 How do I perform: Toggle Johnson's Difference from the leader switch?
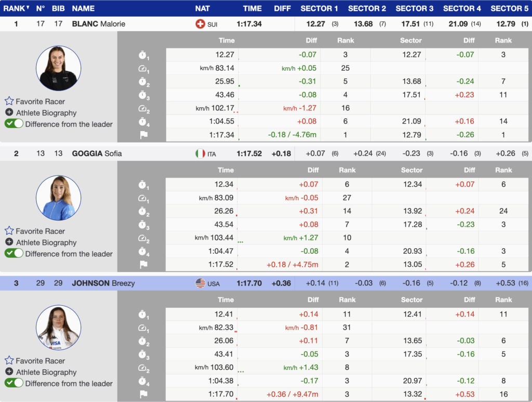14,383
